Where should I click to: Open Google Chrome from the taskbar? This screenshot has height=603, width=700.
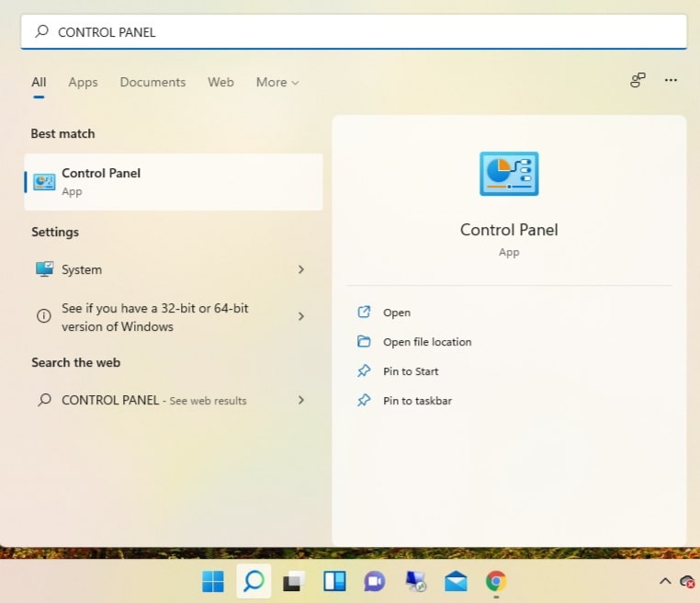[x=496, y=581]
